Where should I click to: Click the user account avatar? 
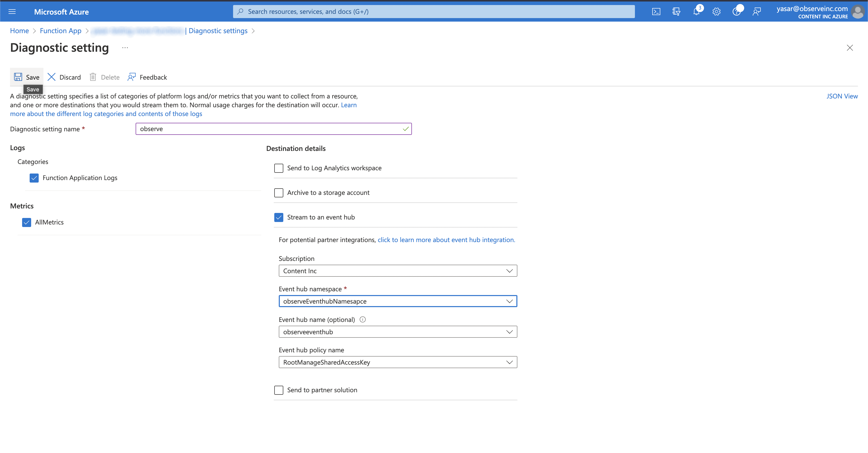click(x=857, y=12)
